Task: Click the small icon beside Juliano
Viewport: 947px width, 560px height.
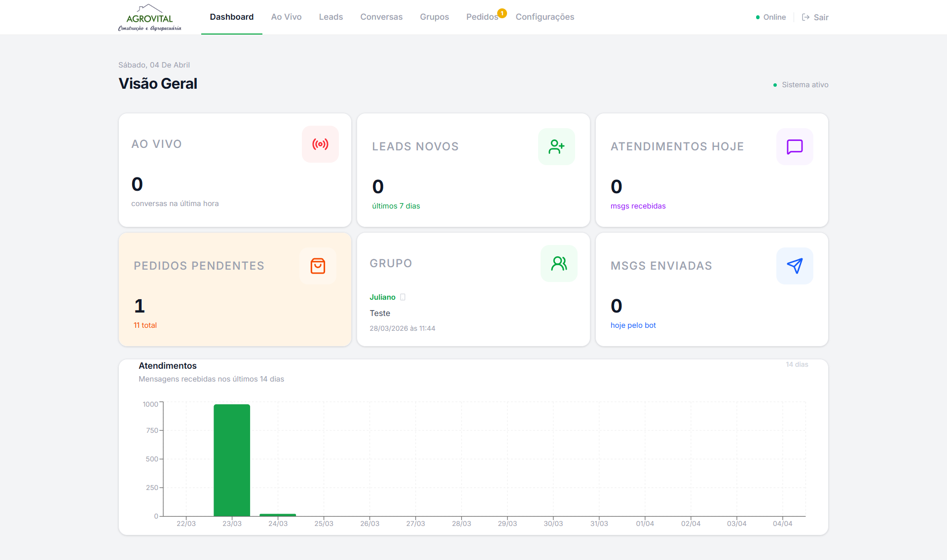Action: click(403, 297)
